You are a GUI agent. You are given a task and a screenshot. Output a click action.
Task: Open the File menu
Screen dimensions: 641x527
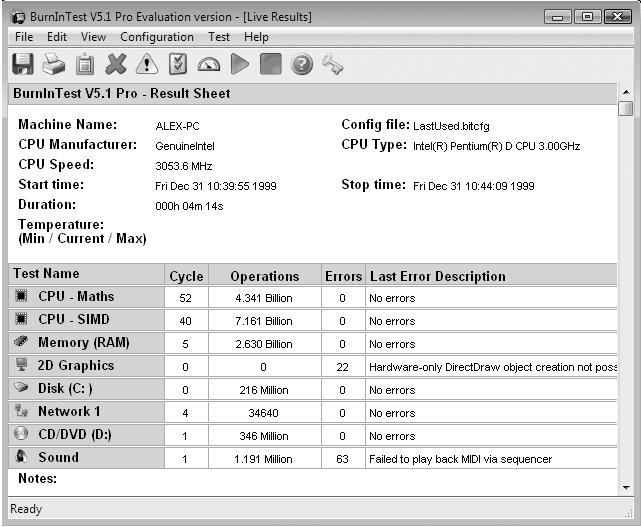pos(24,37)
